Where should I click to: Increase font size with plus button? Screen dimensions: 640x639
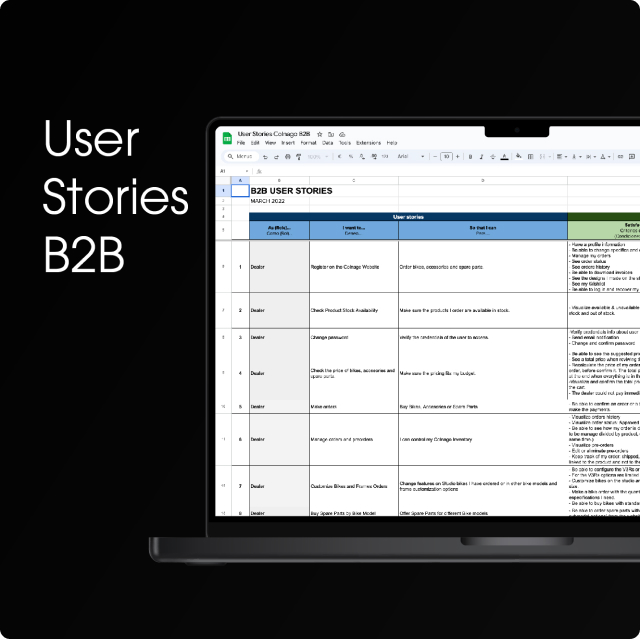(x=456, y=156)
